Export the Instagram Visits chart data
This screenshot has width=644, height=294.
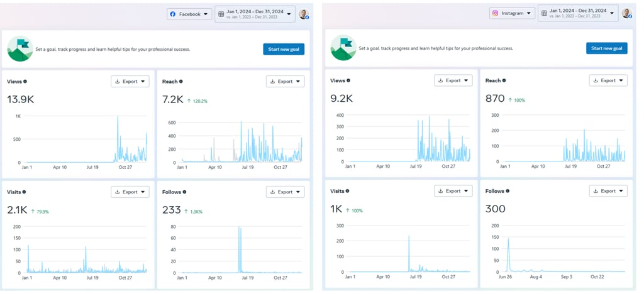coord(453,191)
